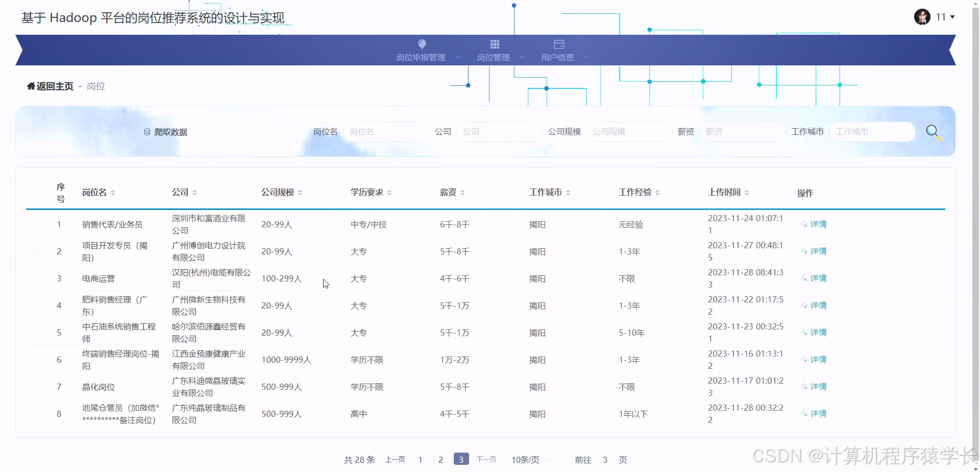Check the row 4 肥料销售经理 checkbox

(x=35, y=306)
